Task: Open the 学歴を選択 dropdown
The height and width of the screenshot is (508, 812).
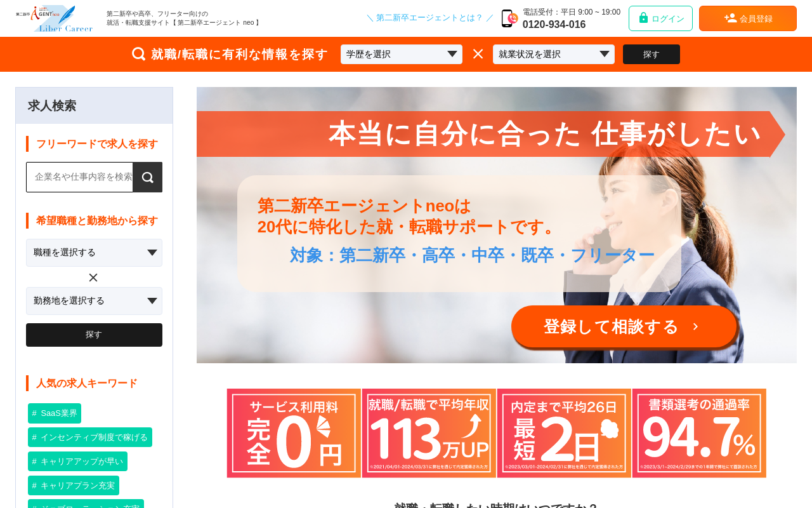Action: click(x=402, y=54)
